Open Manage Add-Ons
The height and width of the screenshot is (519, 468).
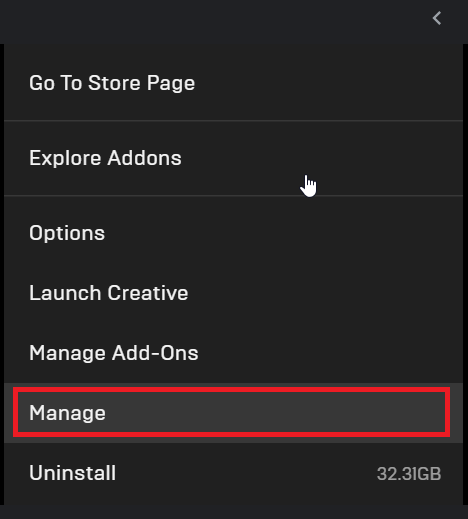(233, 353)
